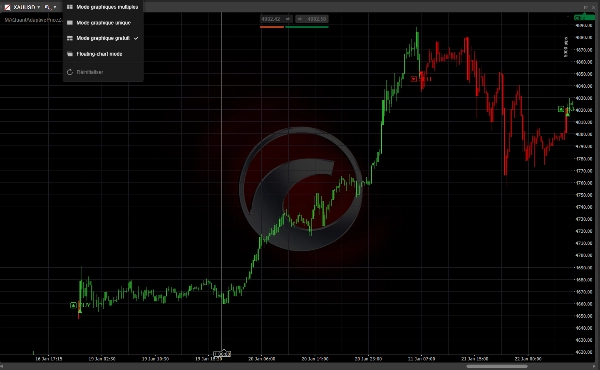Expand the chart layout mode dropdown
The width and height of the screenshot is (600, 370).
click(50, 7)
